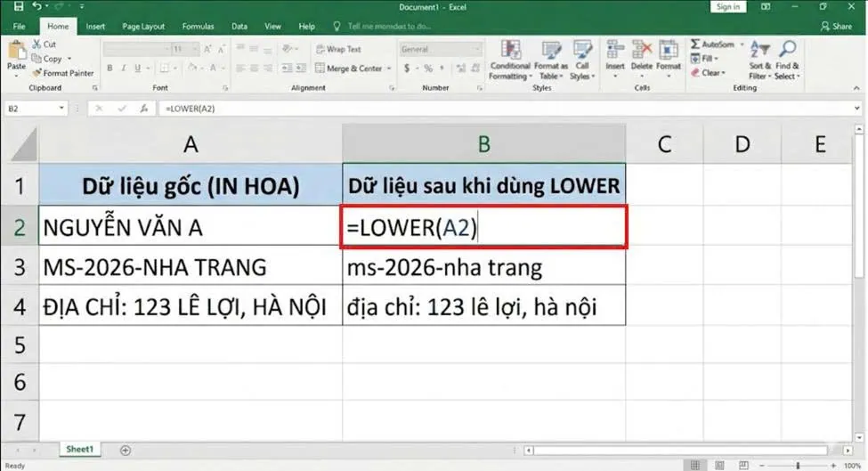Image resolution: width=868 pixels, height=471 pixels.
Task: Click the Fill Color bucket
Action: [x=192, y=68]
